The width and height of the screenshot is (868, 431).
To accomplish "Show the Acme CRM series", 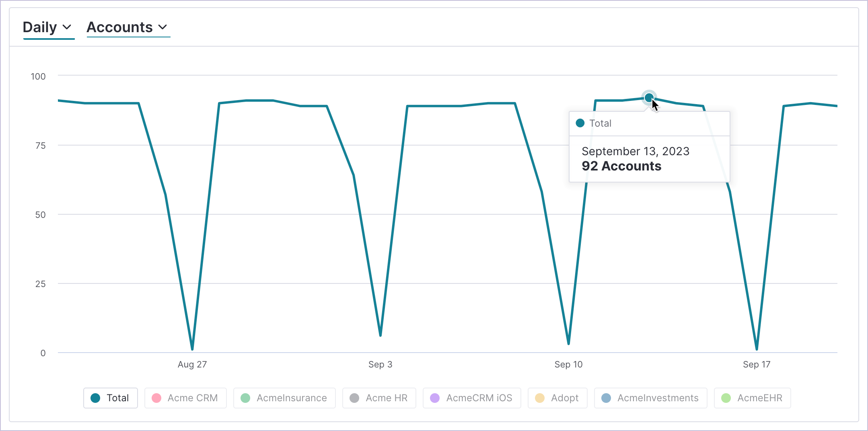I will tap(185, 398).
